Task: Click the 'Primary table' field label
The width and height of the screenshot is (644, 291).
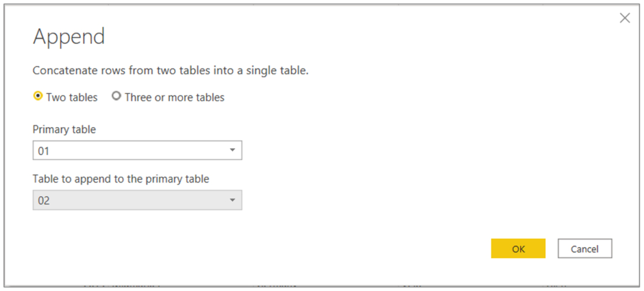Action: pyautogui.click(x=64, y=129)
